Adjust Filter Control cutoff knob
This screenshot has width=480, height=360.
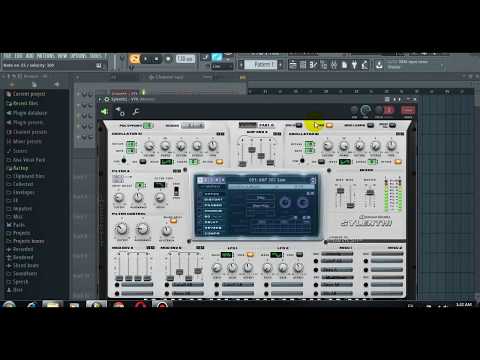tap(121, 229)
